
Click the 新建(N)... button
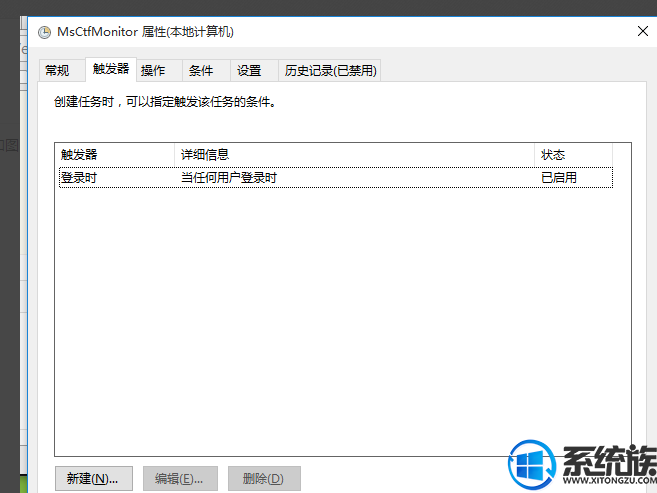94,478
